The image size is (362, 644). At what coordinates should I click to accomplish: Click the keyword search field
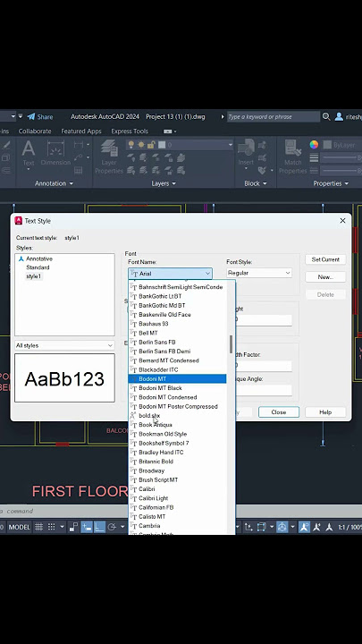coord(274,116)
